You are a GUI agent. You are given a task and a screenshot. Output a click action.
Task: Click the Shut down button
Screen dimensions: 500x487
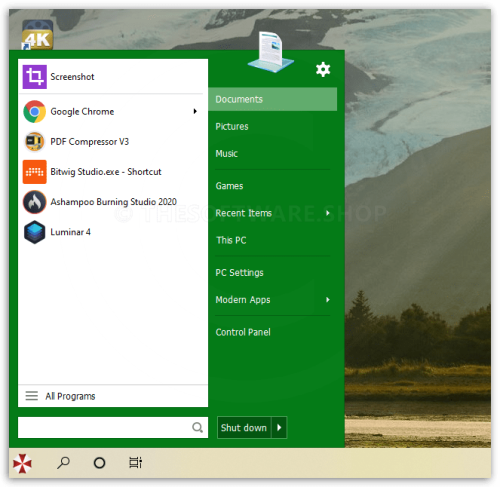click(244, 427)
